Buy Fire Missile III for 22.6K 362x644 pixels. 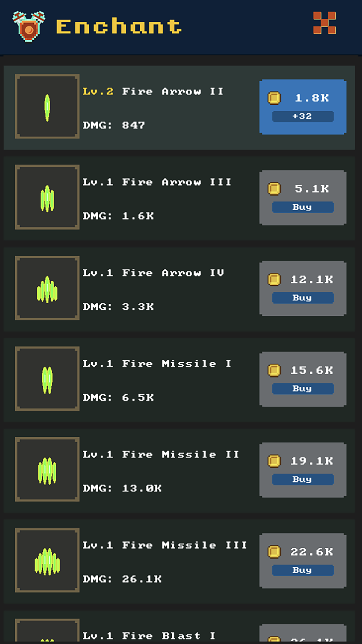[303, 561]
